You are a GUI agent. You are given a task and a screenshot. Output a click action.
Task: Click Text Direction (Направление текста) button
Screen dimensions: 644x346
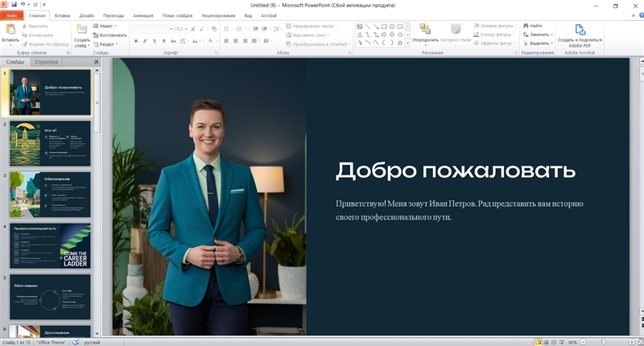(x=312, y=26)
